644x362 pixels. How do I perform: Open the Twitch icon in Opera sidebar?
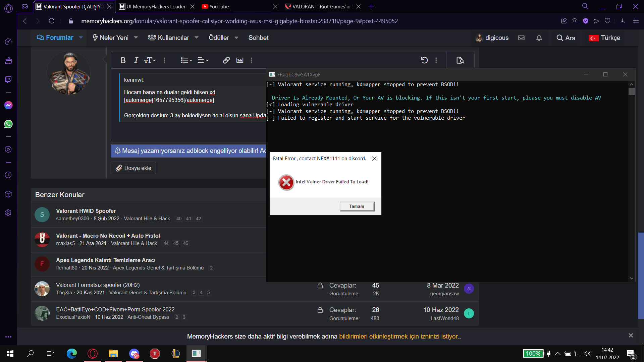pos(8,79)
